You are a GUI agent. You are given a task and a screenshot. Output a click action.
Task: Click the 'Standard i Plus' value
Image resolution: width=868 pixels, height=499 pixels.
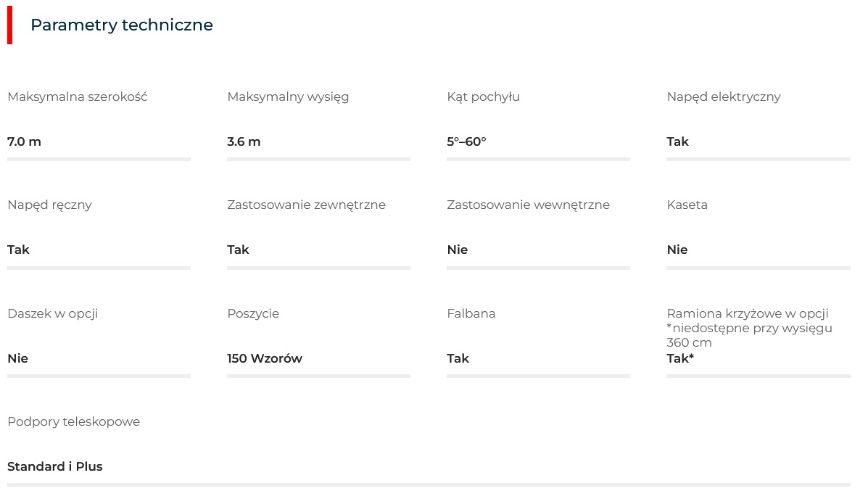[55, 466]
